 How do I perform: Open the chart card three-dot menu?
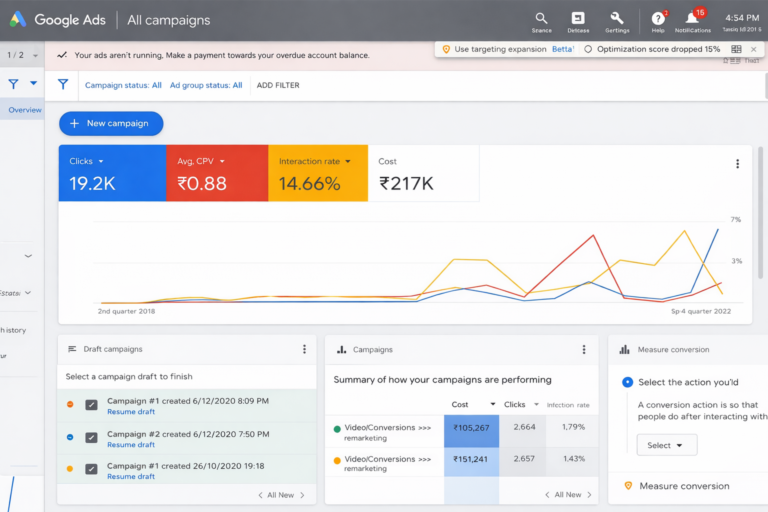click(x=737, y=164)
